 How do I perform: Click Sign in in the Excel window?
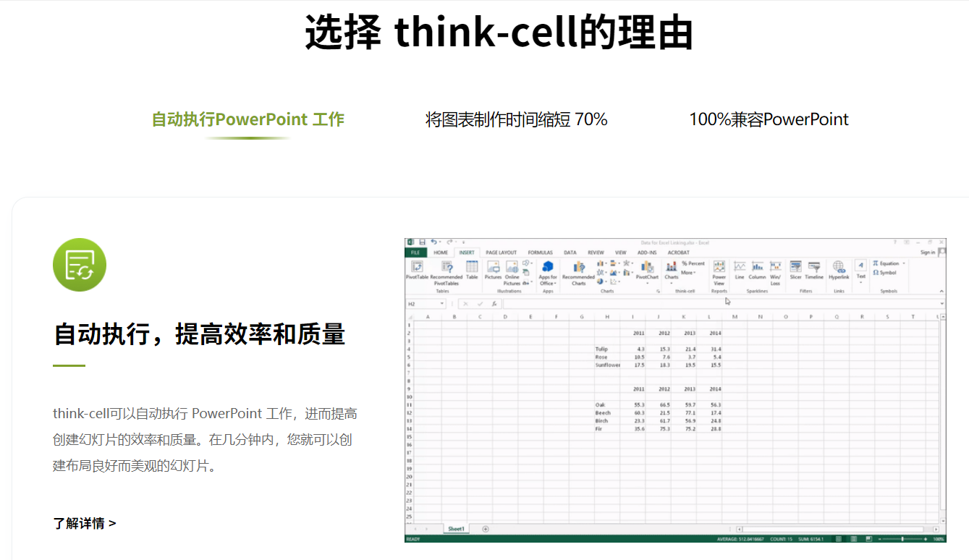coord(928,253)
